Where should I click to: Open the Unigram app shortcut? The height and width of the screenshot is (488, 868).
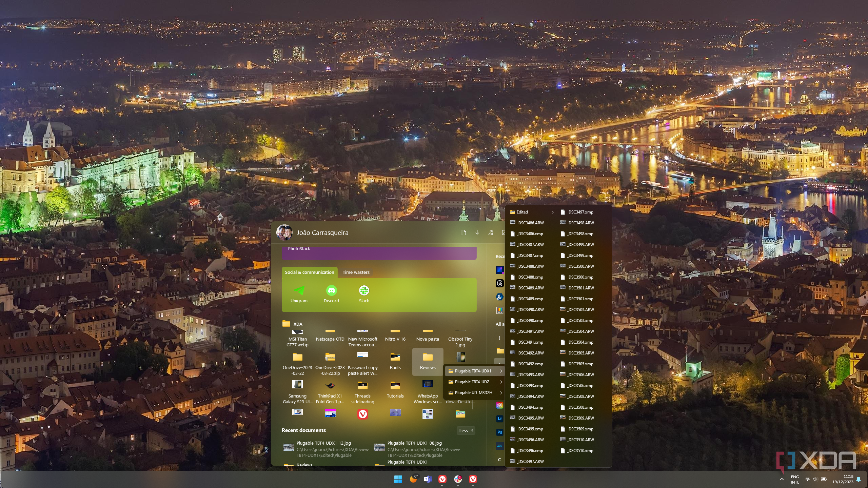299,294
